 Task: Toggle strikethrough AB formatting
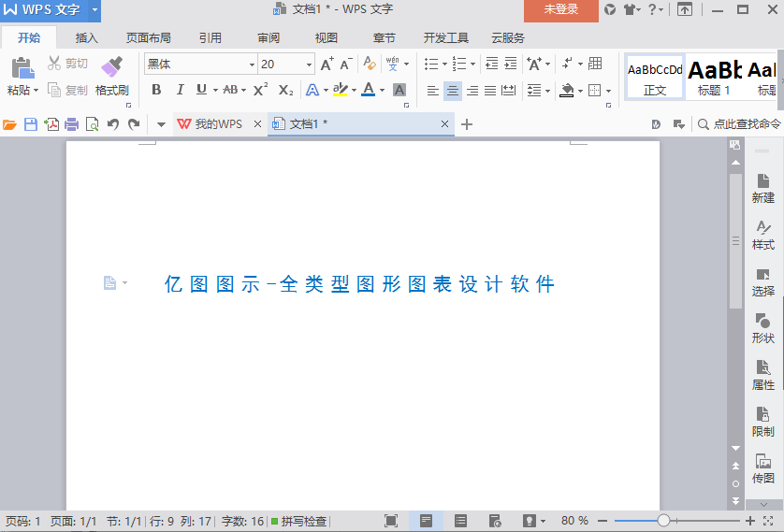click(230, 90)
